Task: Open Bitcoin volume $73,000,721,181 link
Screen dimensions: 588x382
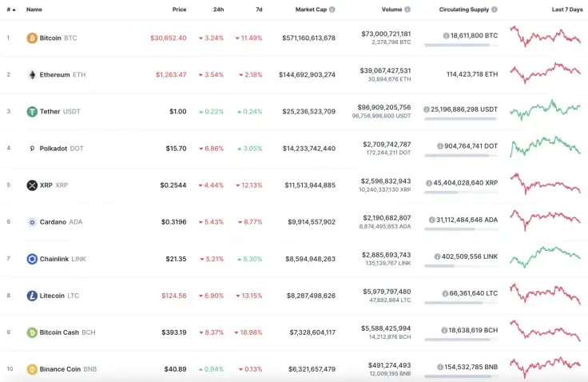Action: 386,34
